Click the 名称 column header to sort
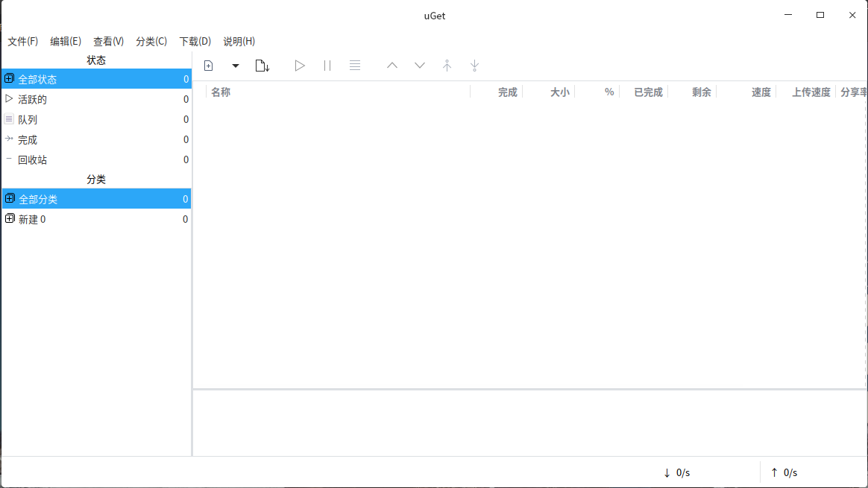The height and width of the screenshot is (488, 868). (x=220, y=92)
